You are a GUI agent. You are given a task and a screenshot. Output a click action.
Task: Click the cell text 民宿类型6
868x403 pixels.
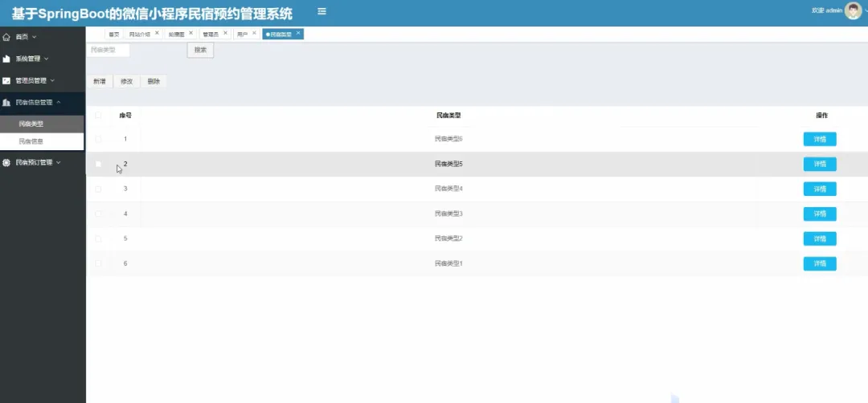tap(448, 139)
